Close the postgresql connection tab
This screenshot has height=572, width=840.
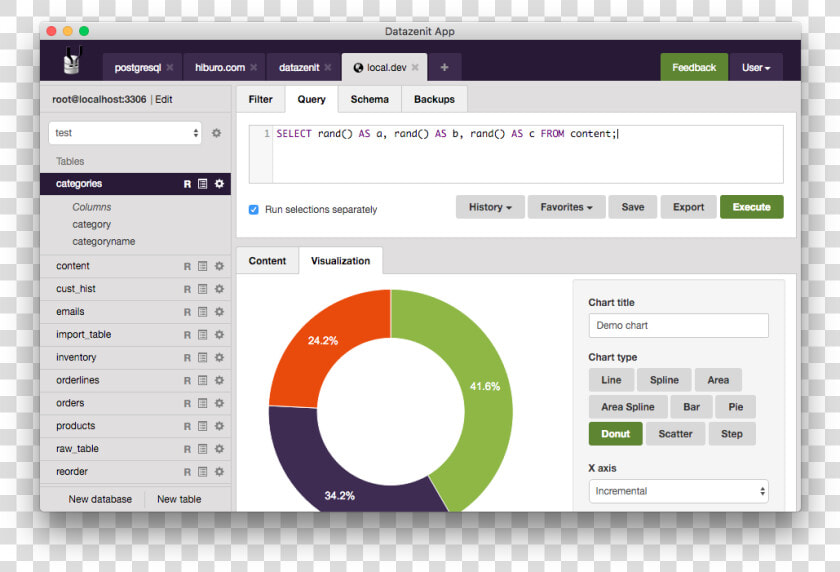tap(170, 67)
